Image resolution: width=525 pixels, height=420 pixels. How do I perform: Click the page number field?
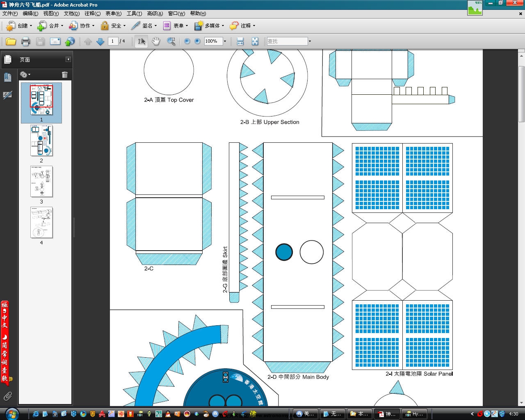(113, 41)
